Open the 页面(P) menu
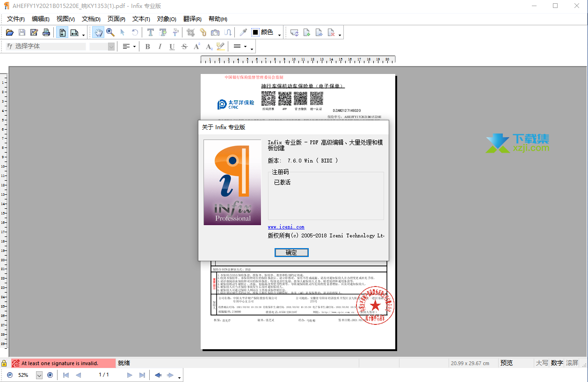This screenshot has height=382, width=588. click(x=116, y=19)
